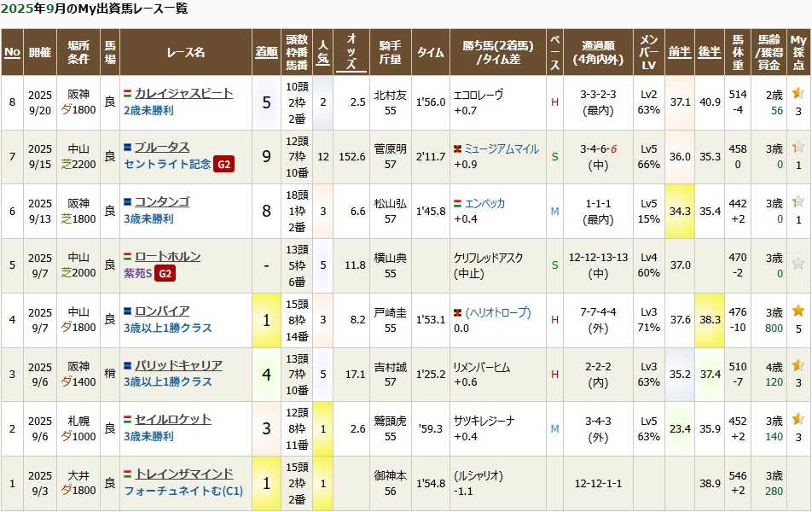Sort by 着順 column header
Screen dimensions: 812x512
click(266, 52)
